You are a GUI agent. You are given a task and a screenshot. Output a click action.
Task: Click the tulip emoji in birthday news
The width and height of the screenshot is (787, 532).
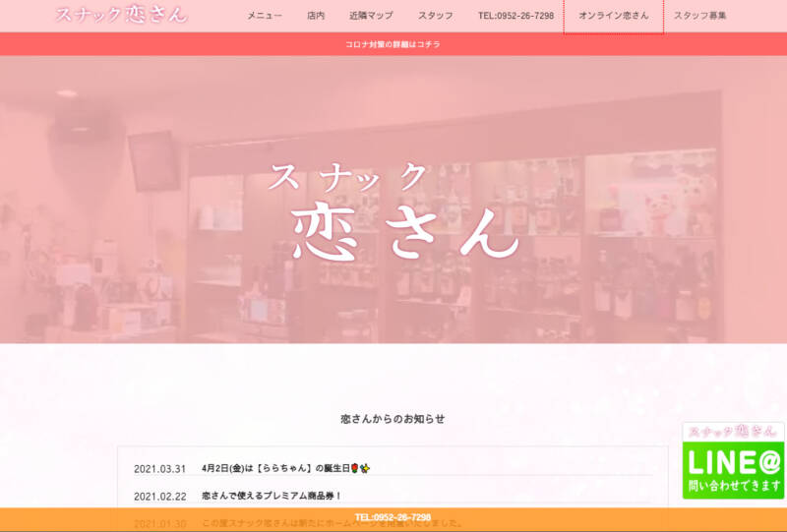click(x=355, y=468)
